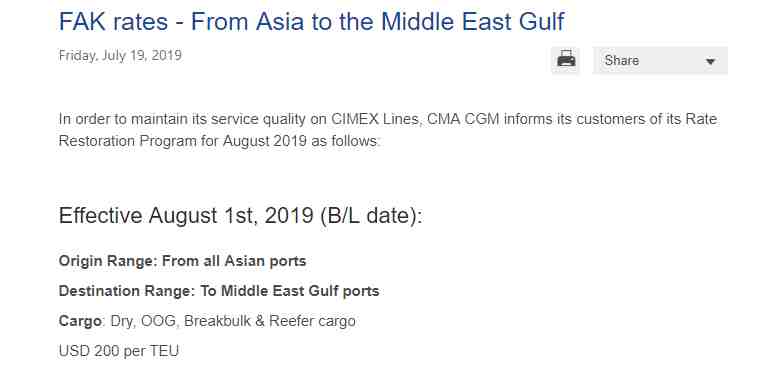Click the bold Cargo label

tap(80, 321)
